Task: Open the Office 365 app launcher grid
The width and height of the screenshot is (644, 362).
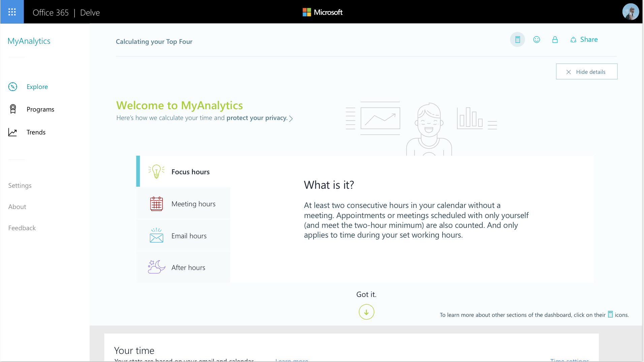Action: pos(12,12)
